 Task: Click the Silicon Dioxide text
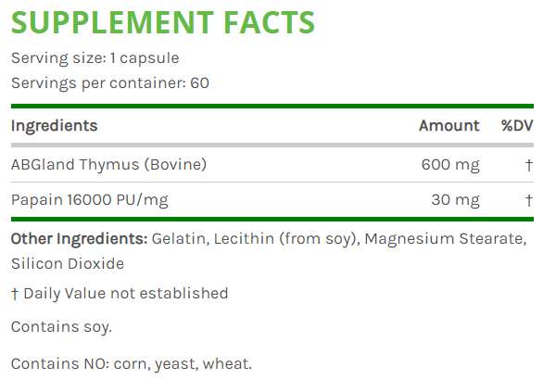click(x=67, y=263)
